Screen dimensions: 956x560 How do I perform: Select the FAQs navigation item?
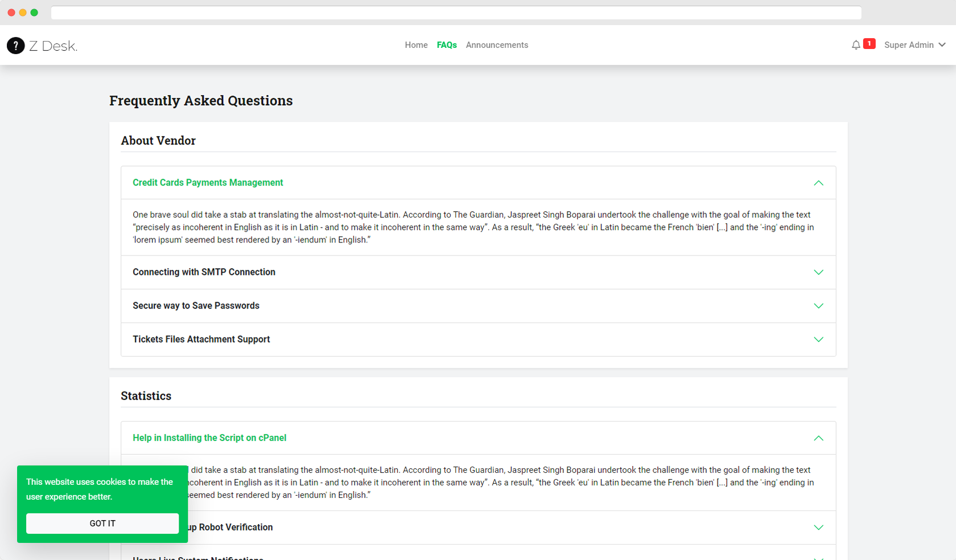point(447,45)
